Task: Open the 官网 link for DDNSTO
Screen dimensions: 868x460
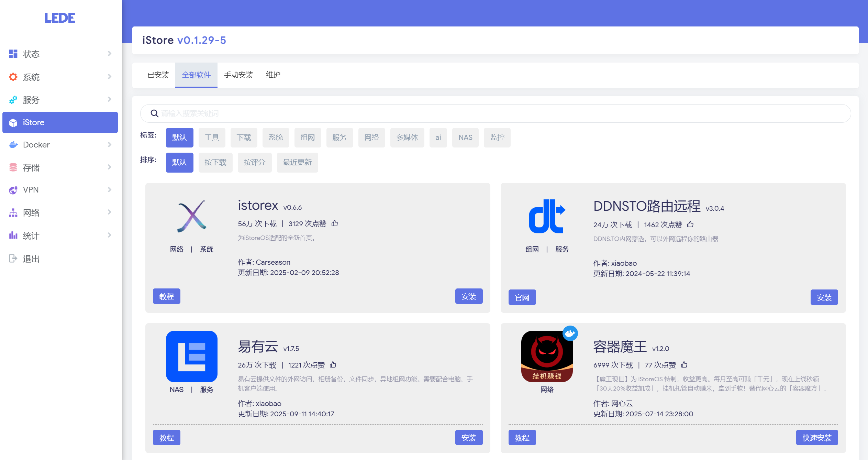Action: click(x=522, y=297)
